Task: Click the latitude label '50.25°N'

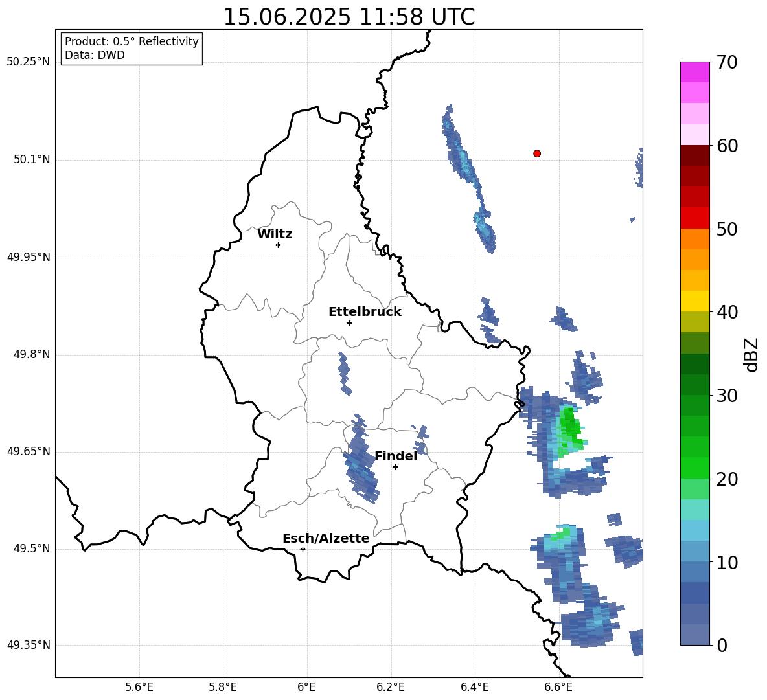Action: coord(29,62)
